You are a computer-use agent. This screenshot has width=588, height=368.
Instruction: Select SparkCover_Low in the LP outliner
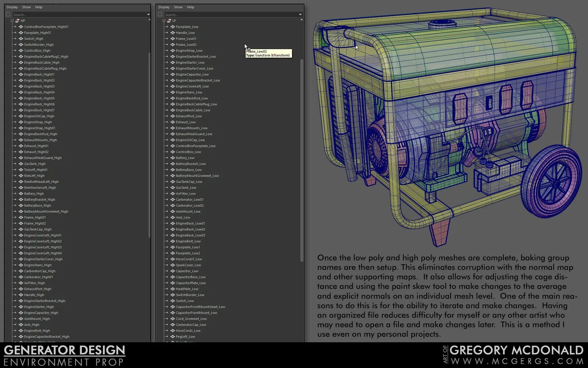pos(189,265)
